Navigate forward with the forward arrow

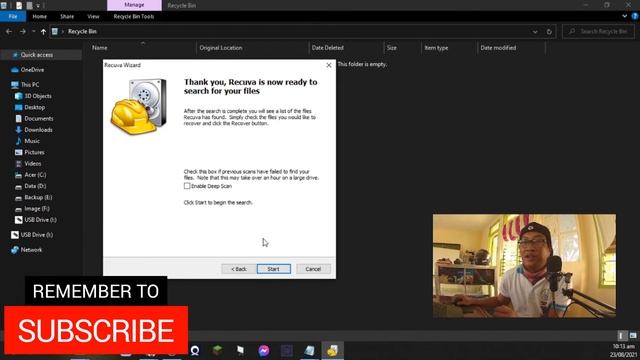tap(23, 31)
